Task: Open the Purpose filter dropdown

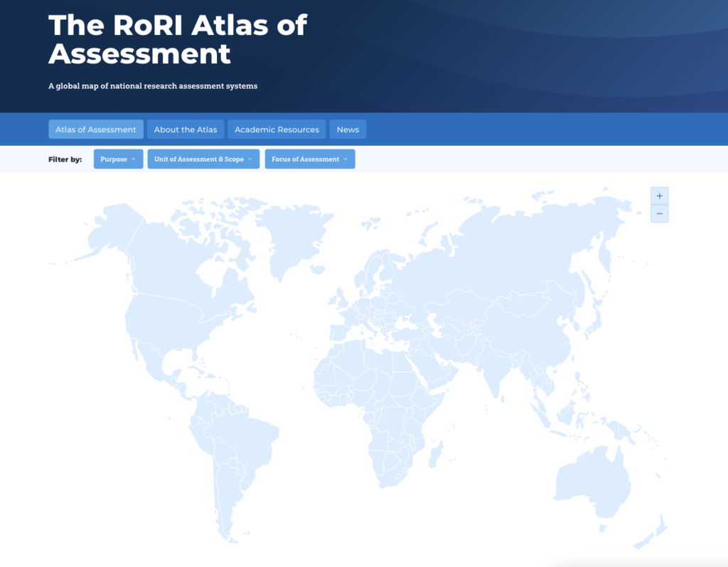Action: point(118,159)
